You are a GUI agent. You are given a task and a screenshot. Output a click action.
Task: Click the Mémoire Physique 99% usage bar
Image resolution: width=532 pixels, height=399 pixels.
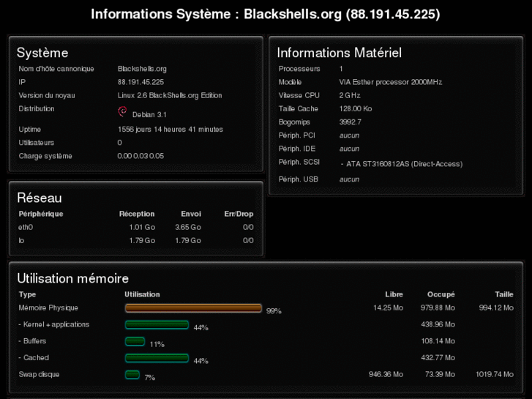[x=193, y=308]
